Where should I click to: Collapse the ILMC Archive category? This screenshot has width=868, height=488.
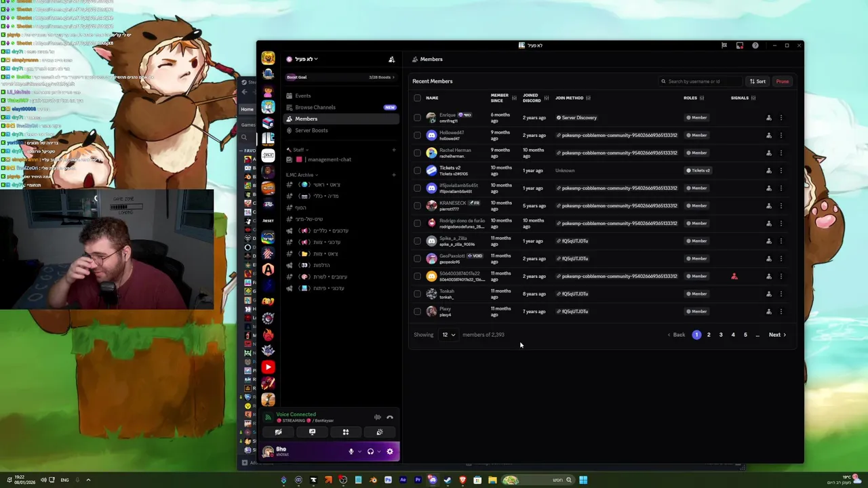tap(302, 175)
